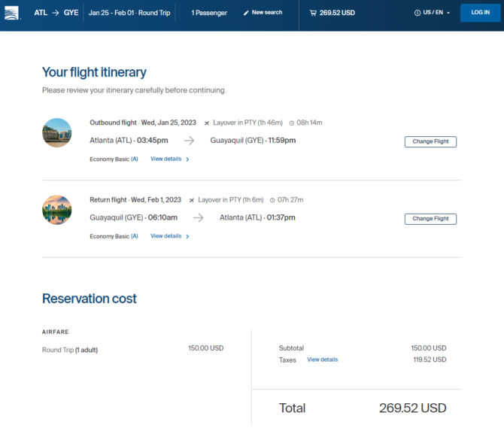This screenshot has height=446, width=504.
Task: Open Taxes View details link
Action: tap(323, 360)
